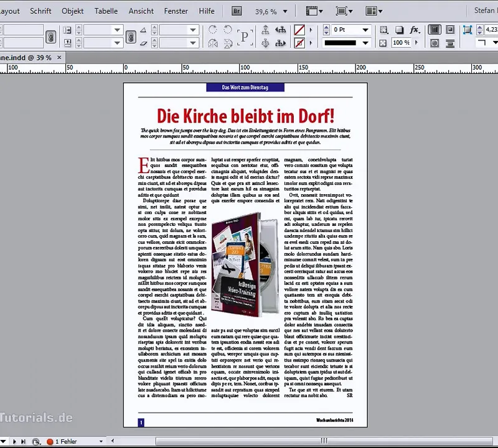
Task: Select next object icon
Action: click(x=281, y=43)
